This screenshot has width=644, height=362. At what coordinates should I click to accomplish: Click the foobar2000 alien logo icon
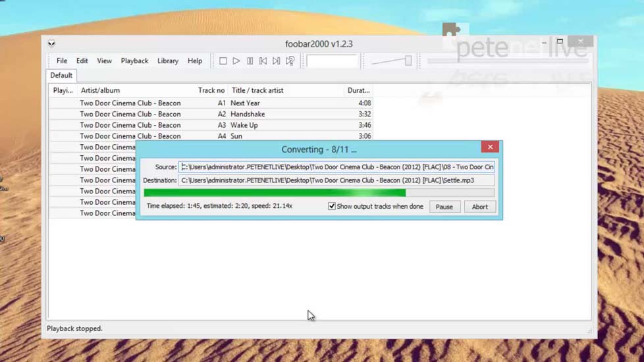tap(51, 43)
